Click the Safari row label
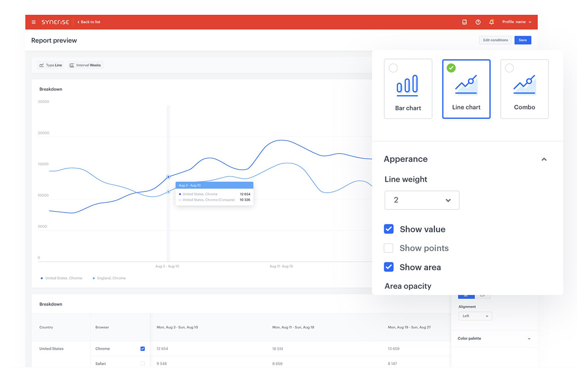The width and height of the screenshot is (588, 368). click(x=101, y=363)
